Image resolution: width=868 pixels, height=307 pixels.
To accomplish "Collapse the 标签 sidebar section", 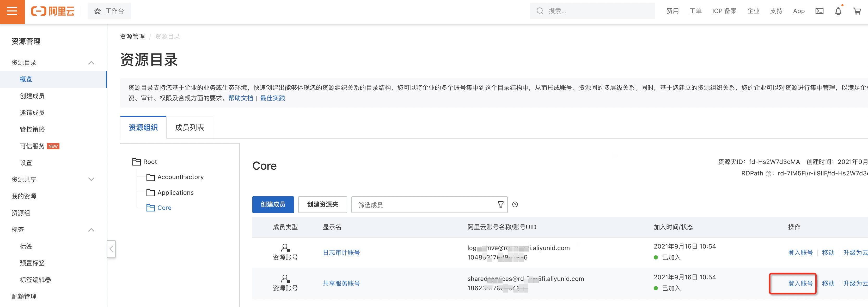I will click(91, 230).
